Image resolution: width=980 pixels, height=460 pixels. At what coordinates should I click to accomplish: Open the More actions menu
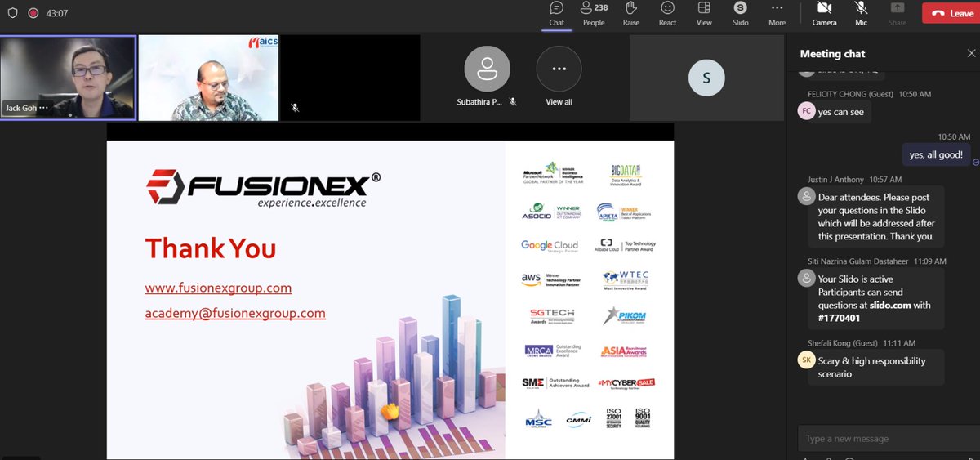click(777, 13)
